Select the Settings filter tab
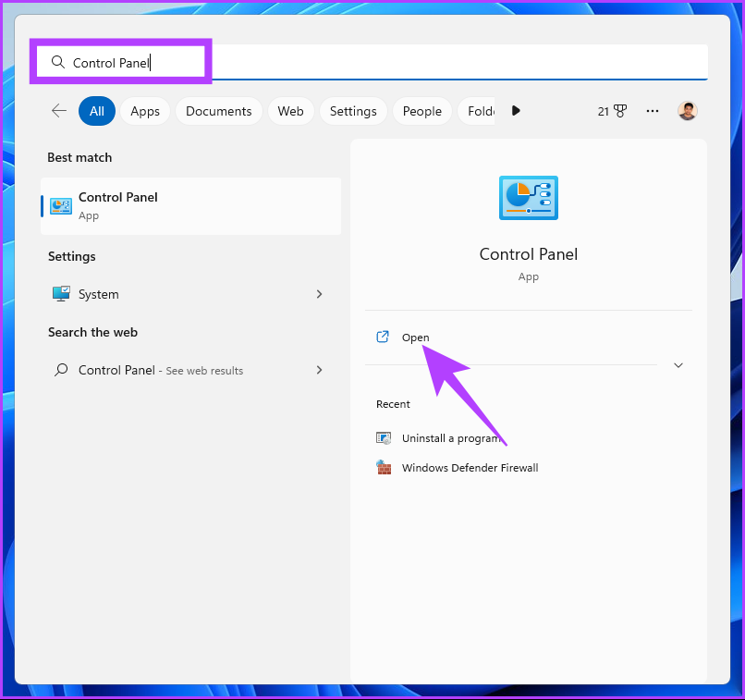 353,111
